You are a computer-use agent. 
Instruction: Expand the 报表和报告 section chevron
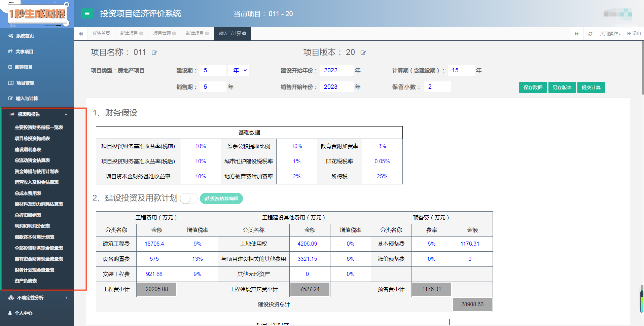coord(66,114)
